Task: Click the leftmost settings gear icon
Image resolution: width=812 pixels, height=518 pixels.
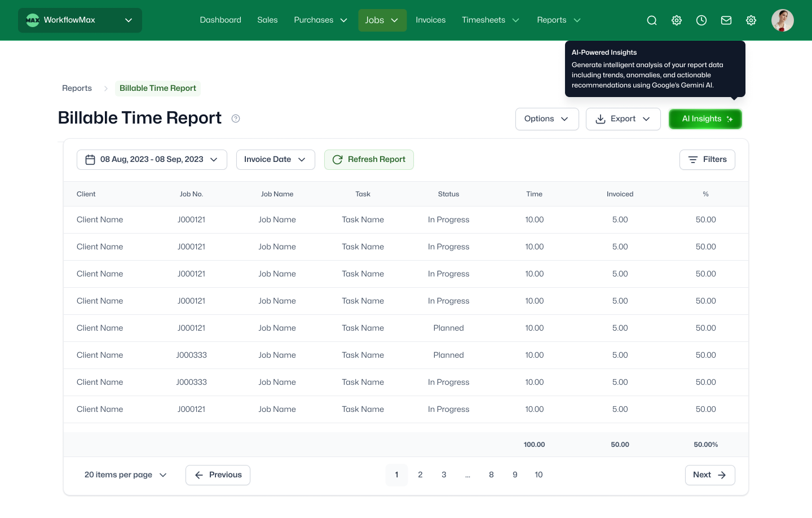Action: pyautogui.click(x=677, y=20)
